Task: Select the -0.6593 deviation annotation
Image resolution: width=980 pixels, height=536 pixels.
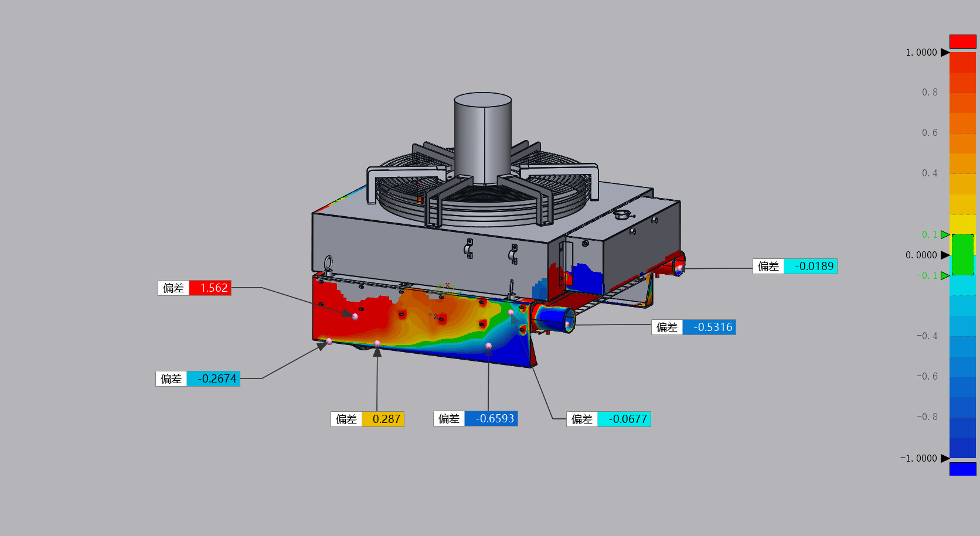Action: pyautogui.click(x=475, y=419)
